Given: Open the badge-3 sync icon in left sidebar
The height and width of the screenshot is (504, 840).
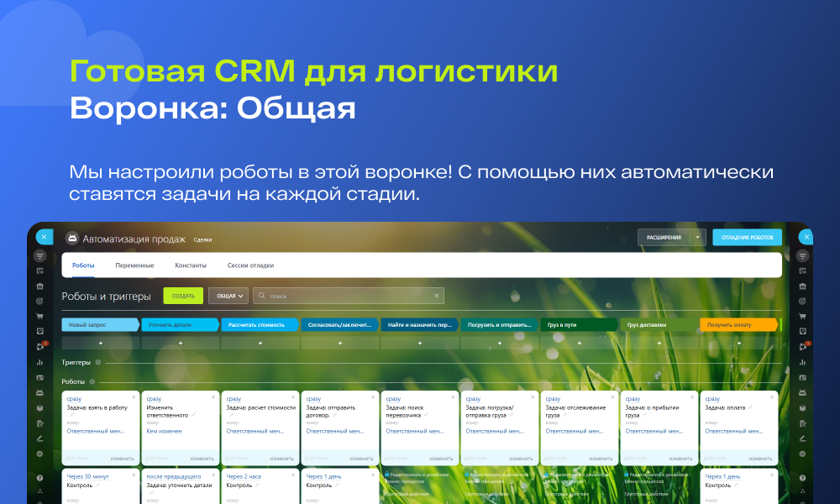Looking at the screenshot, I should [x=40, y=347].
